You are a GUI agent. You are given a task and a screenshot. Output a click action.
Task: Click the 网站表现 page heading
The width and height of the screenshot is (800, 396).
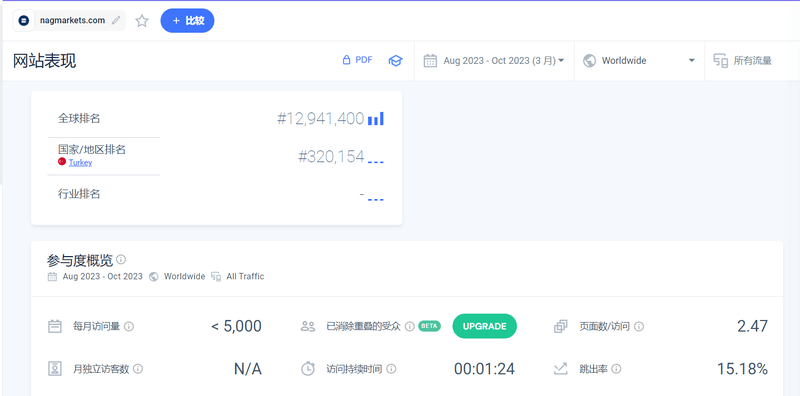click(44, 61)
